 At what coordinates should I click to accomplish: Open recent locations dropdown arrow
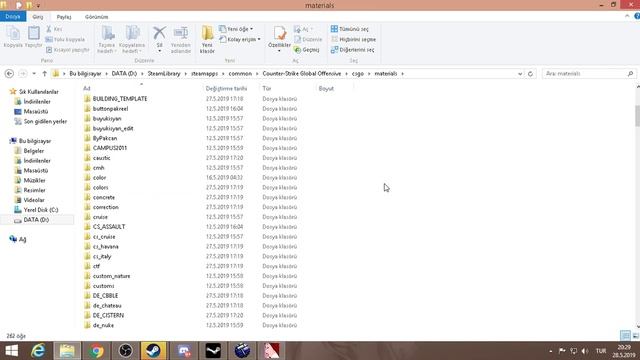34,74
